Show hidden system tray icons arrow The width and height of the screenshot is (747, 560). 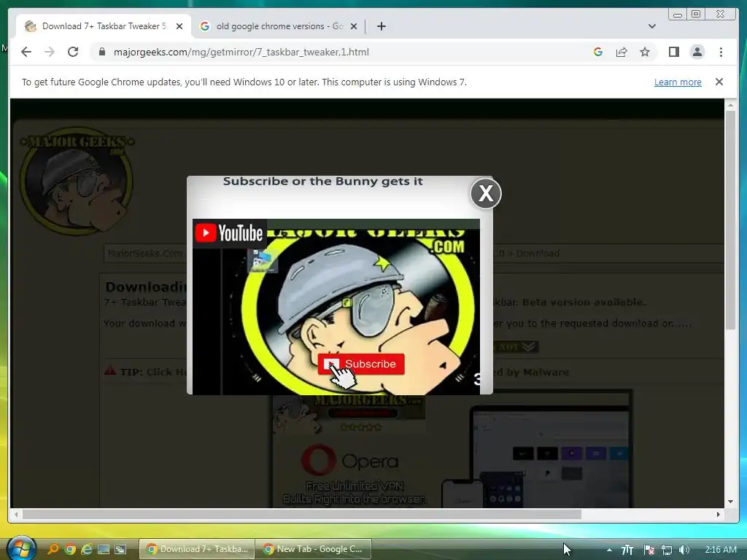[609, 550]
